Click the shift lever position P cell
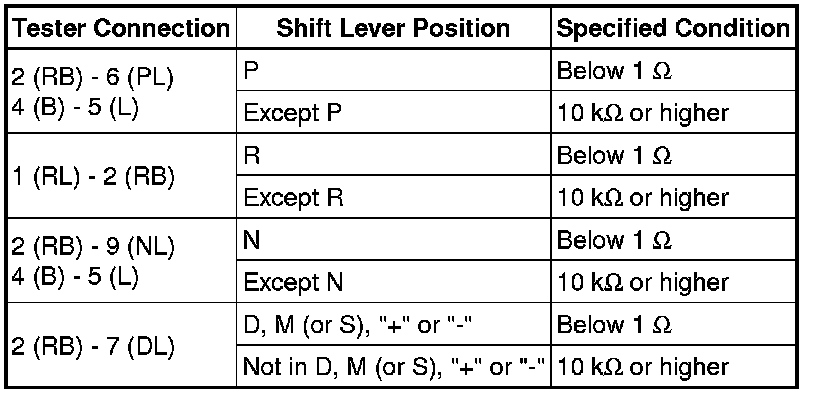Screen dimensions: 816x394 393,70
